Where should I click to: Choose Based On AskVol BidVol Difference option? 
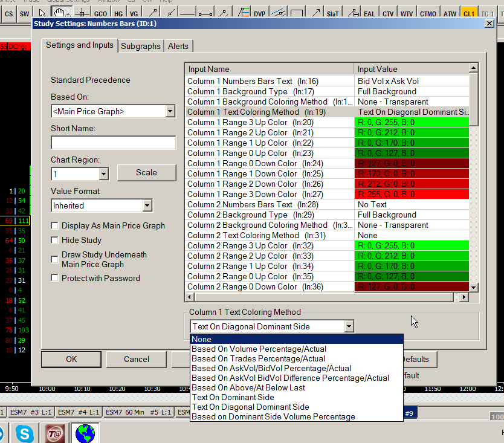click(x=297, y=378)
